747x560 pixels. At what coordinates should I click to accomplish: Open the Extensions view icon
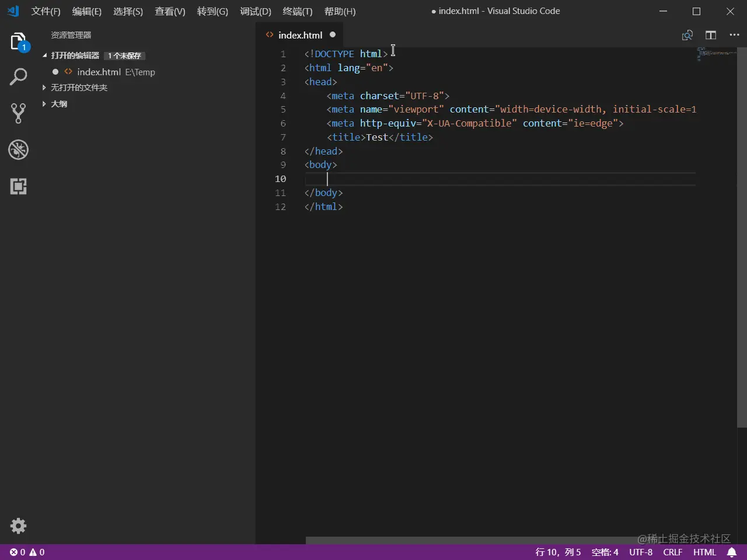[x=19, y=186]
